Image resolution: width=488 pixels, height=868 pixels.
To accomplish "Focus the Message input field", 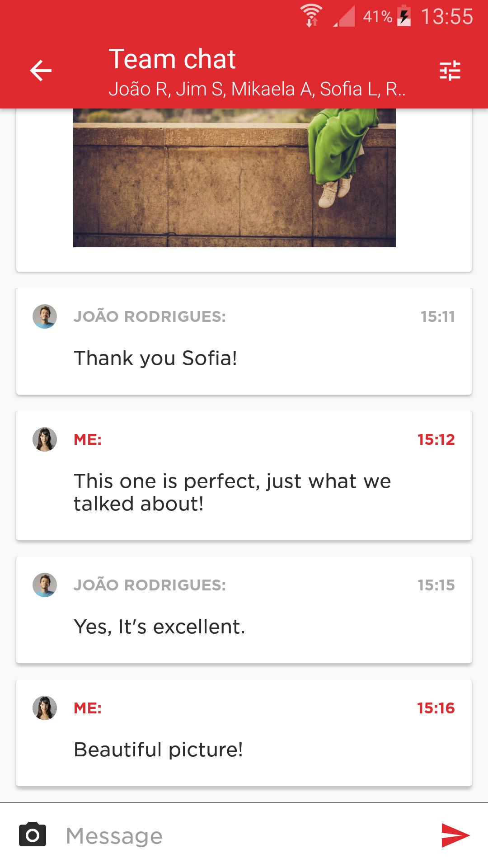I will click(244, 835).
